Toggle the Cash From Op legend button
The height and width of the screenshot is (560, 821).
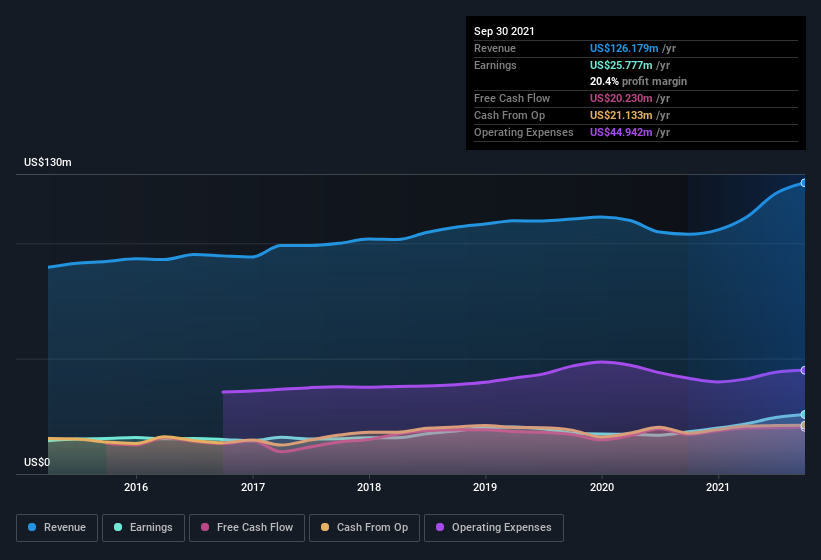point(364,528)
